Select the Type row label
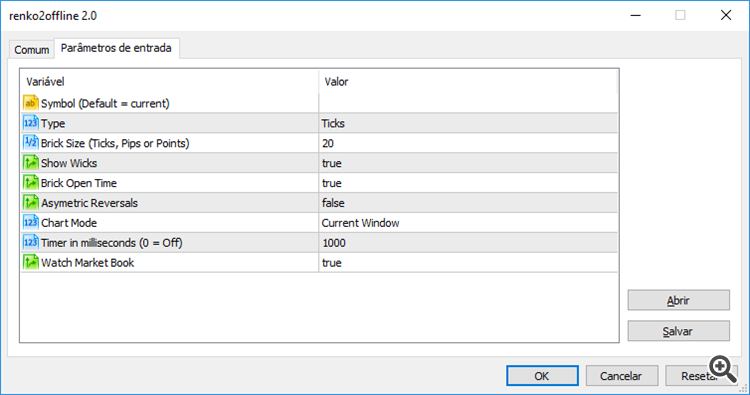 (x=53, y=123)
